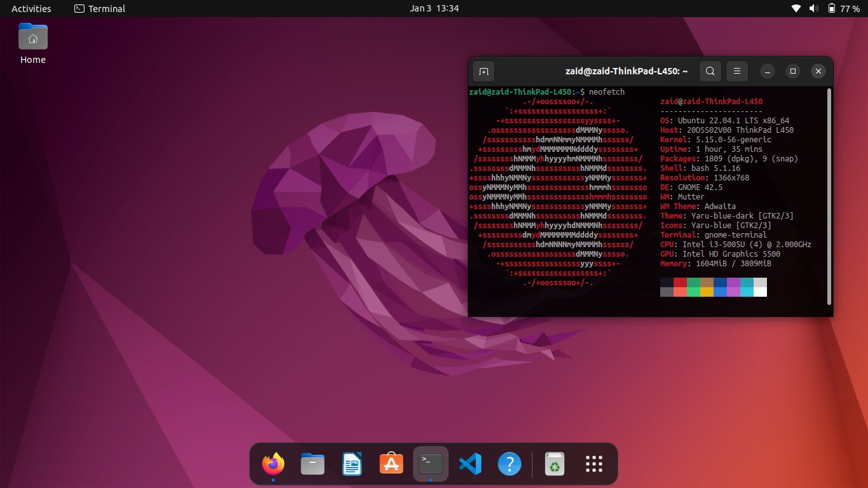The height and width of the screenshot is (488, 868).
Task: Open Ubuntu Software from the dock
Action: point(391,464)
